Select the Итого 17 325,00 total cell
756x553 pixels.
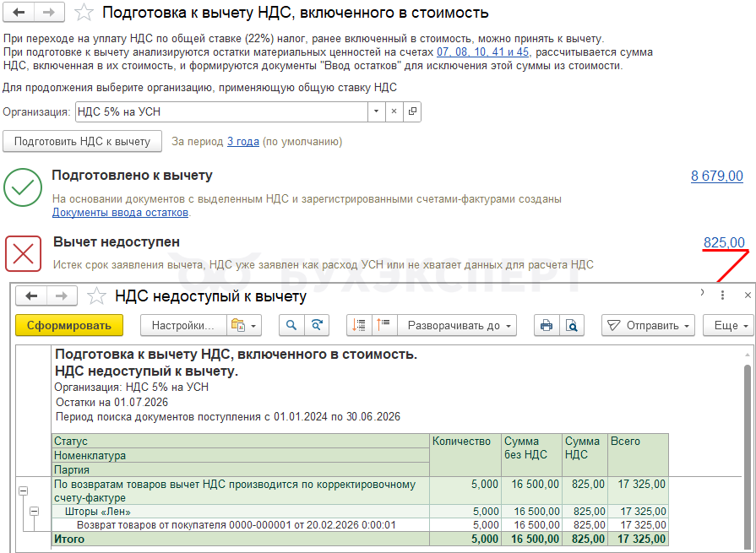(x=638, y=539)
